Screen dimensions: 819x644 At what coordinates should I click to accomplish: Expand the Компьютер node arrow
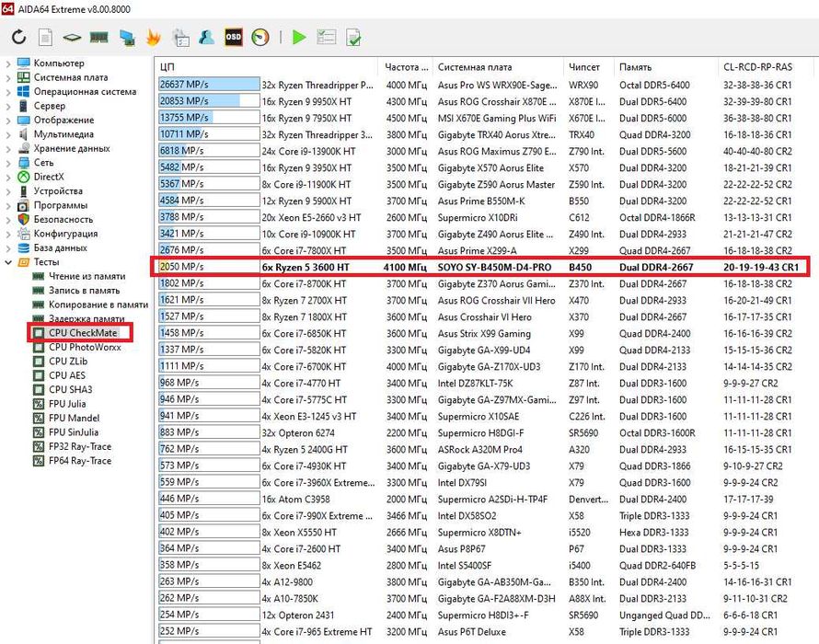coord(8,63)
